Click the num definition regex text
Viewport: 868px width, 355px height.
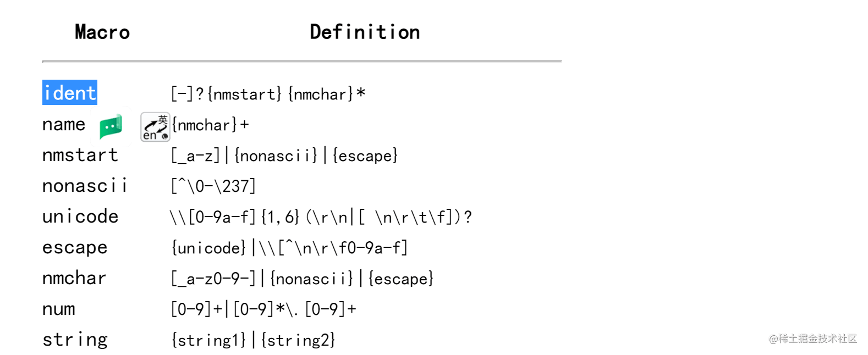(x=263, y=310)
